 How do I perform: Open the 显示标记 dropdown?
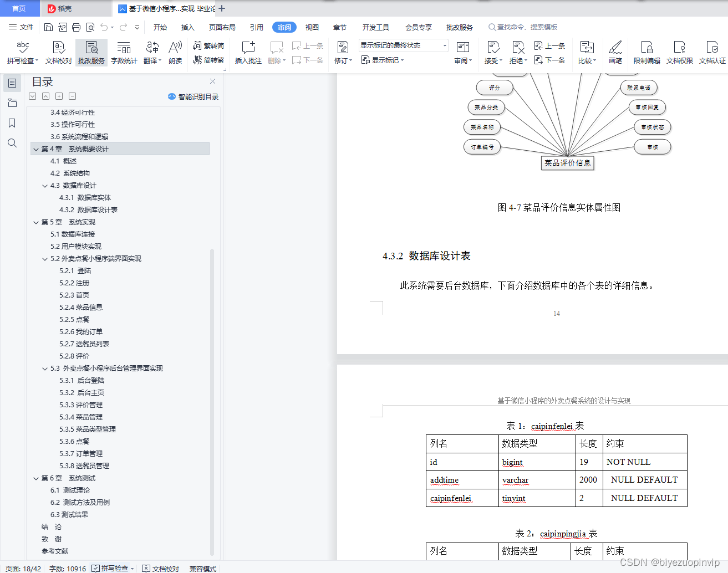[x=383, y=60]
